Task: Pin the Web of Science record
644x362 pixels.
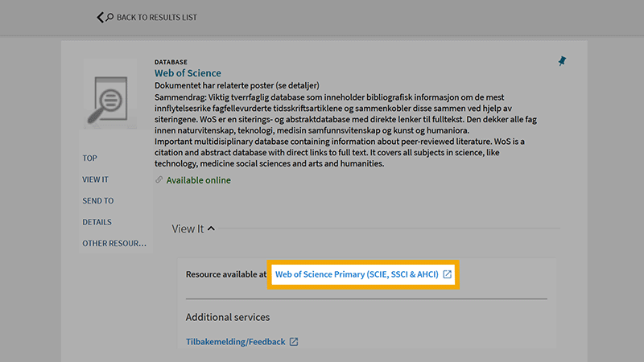Action: pos(562,61)
